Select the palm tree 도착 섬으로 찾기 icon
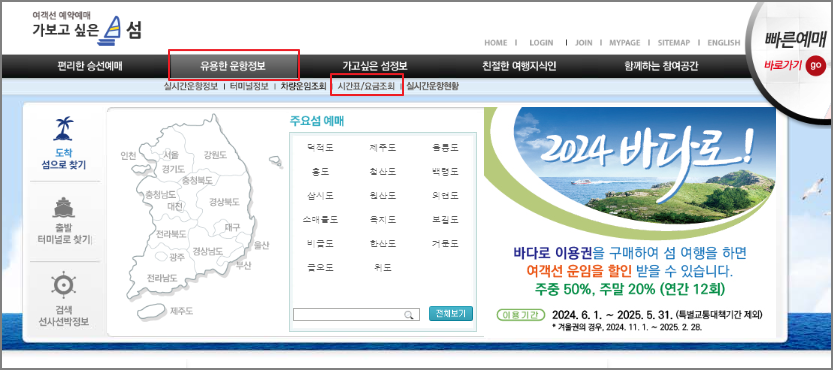This screenshot has width=833, height=370. click(63, 129)
